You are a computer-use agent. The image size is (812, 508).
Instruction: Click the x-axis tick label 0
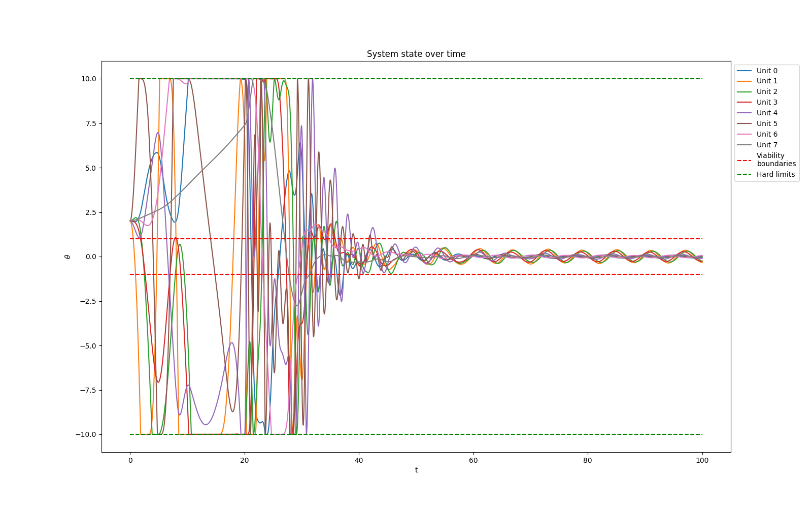[130, 460]
